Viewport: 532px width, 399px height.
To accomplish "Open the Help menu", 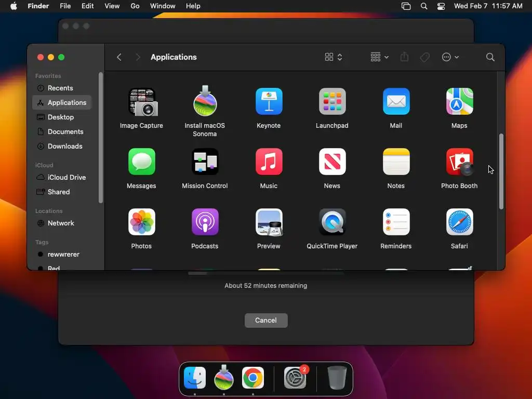I will pyautogui.click(x=193, y=6).
